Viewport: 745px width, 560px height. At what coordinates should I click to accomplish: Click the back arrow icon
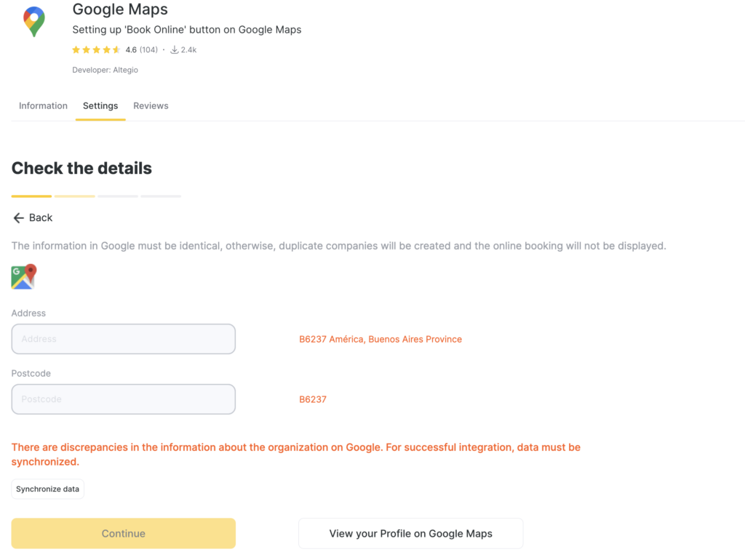pyautogui.click(x=19, y=217)
